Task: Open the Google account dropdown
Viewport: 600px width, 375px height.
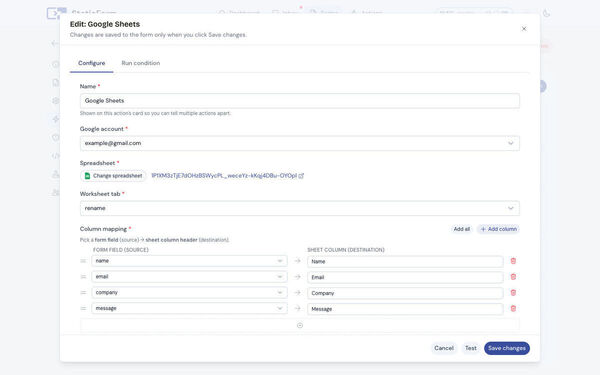Action: click(300, 143)
